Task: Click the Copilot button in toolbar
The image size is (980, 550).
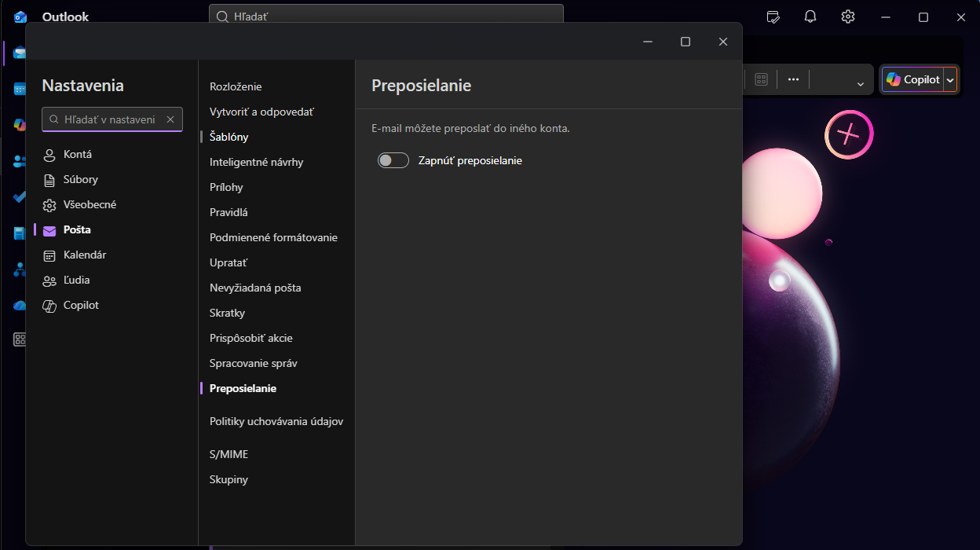Action: point(912,79)
